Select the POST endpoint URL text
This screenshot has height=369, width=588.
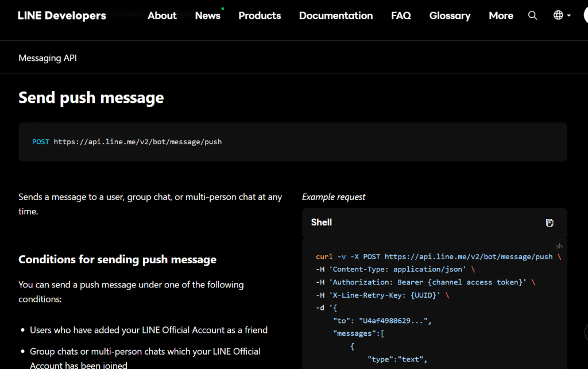coord(138,141)
